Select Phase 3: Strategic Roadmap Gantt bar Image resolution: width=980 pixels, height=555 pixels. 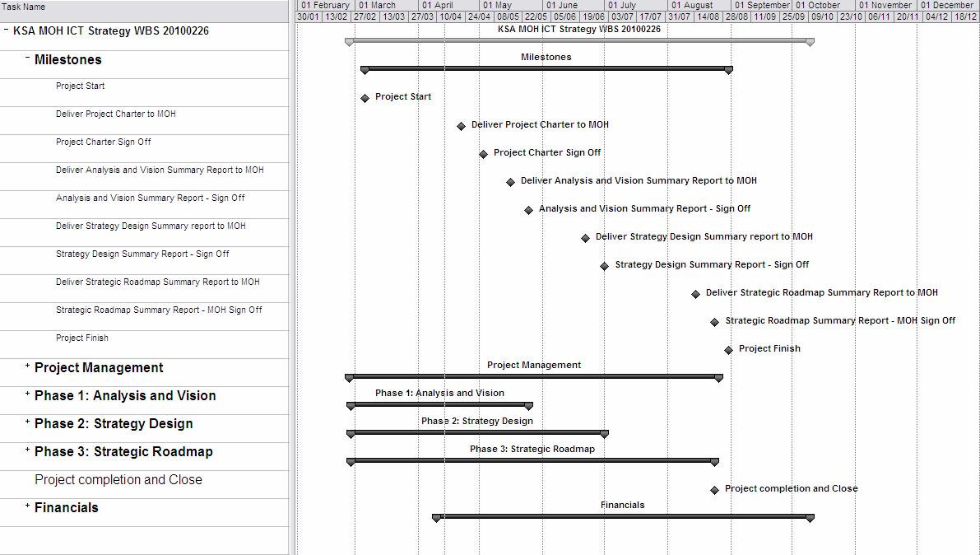point(532,461)
